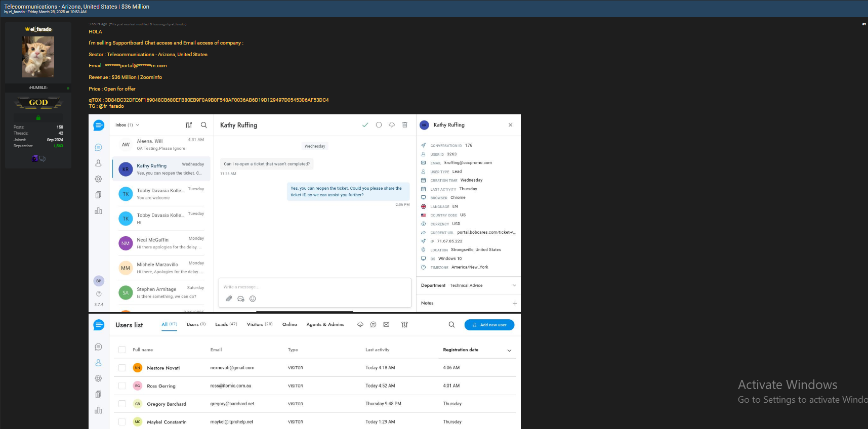Image resolution: width=868 pixels, height=429 pixels.
Task: Click the search icon in Users list
Action: tap(451, 325)
